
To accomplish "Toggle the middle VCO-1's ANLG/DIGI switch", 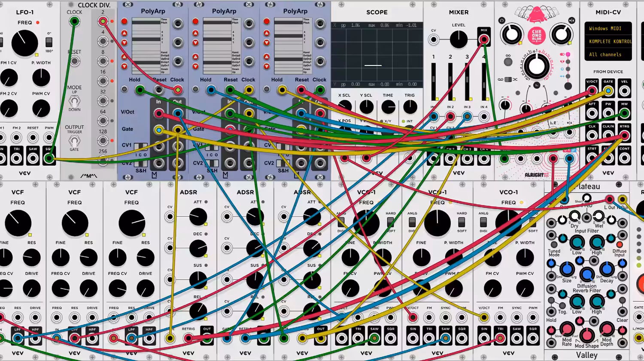I will (x=412, y=222).
